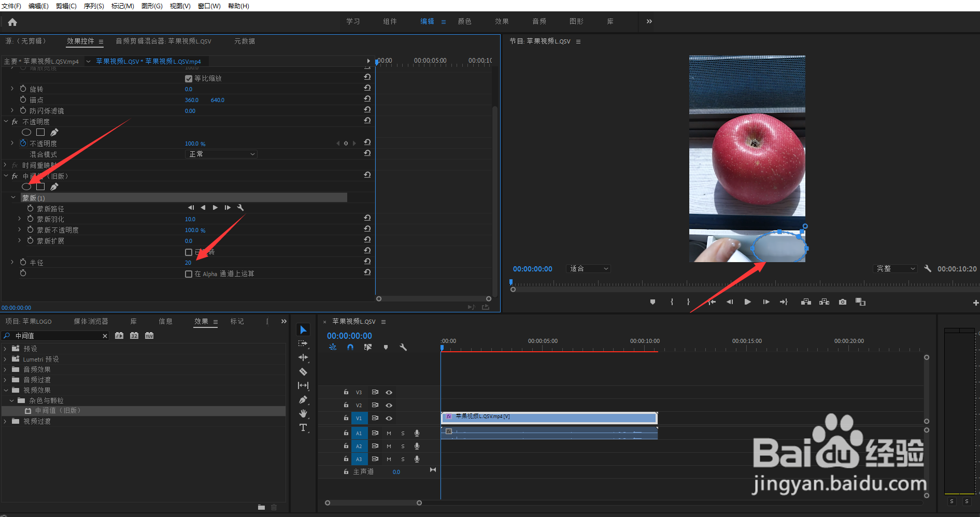
Task: Select the Type tool
Action: [303, 427]
